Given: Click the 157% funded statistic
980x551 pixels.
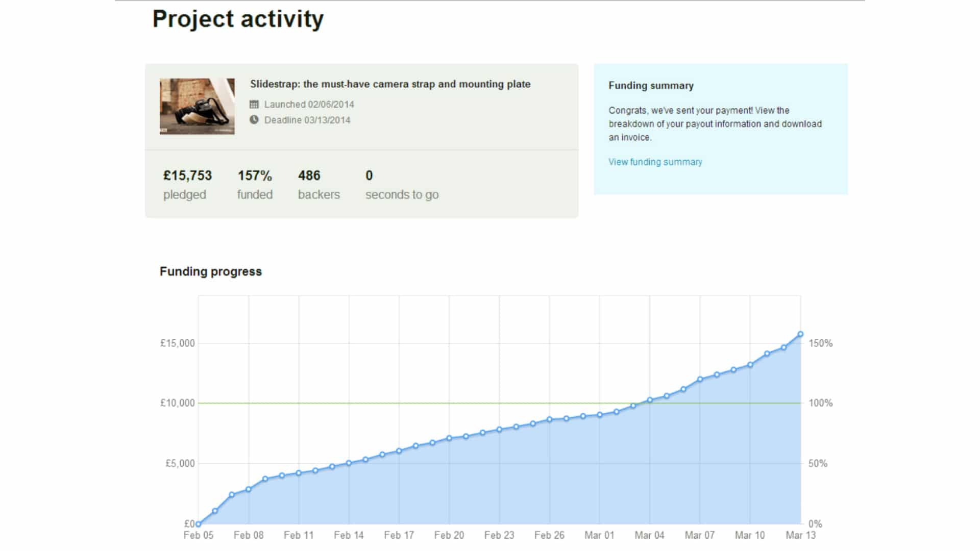Looking at the screenshot, I should (255, 176).
